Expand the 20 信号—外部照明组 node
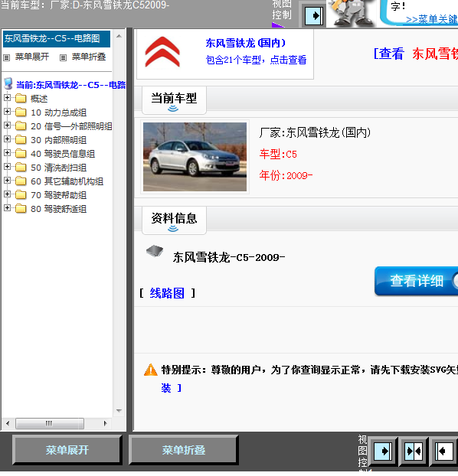 pyautogui.click(x=7, y=126)
